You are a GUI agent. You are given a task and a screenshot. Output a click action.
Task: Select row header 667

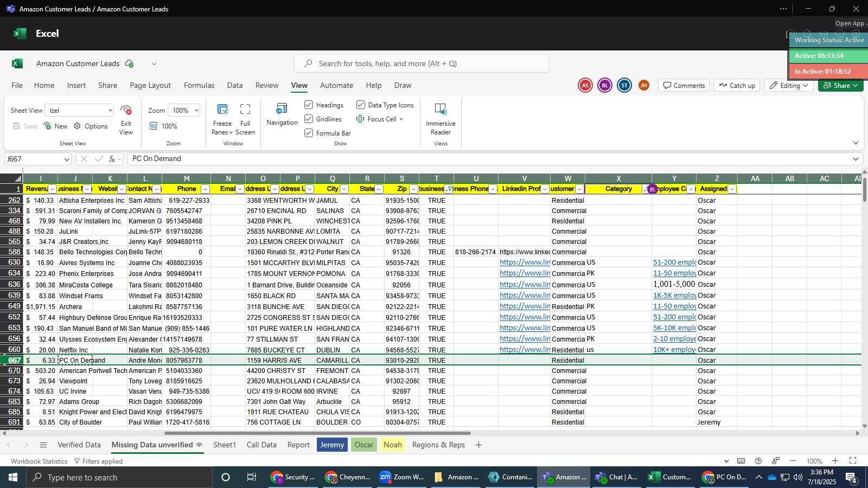coord(11,361)
